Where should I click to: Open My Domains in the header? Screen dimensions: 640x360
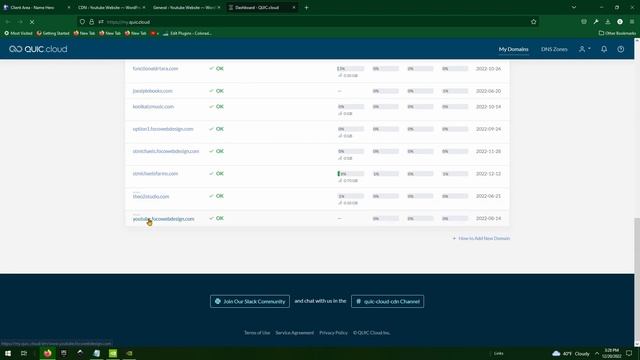tap(513, 49)
